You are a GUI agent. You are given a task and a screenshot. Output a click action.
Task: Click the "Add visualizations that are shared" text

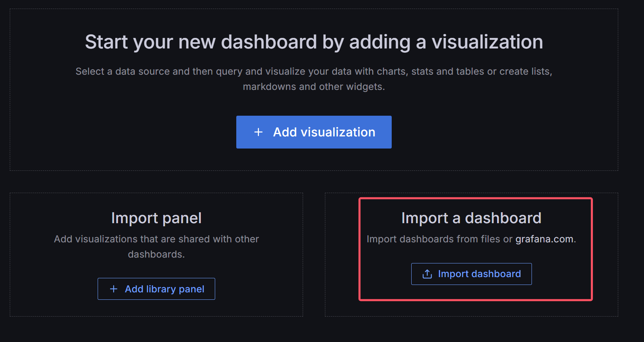tap(156, 239)
